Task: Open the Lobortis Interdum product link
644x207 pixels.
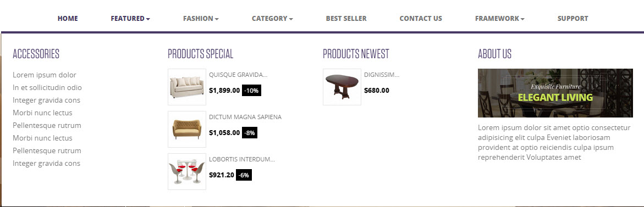Action: tap(242, 159)
